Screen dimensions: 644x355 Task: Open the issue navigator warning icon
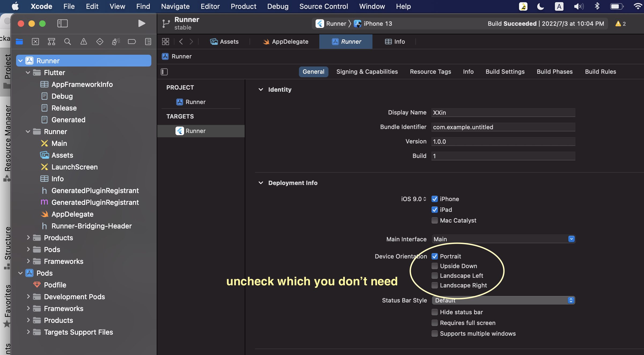pyautogui.click(x=84, y=42)
